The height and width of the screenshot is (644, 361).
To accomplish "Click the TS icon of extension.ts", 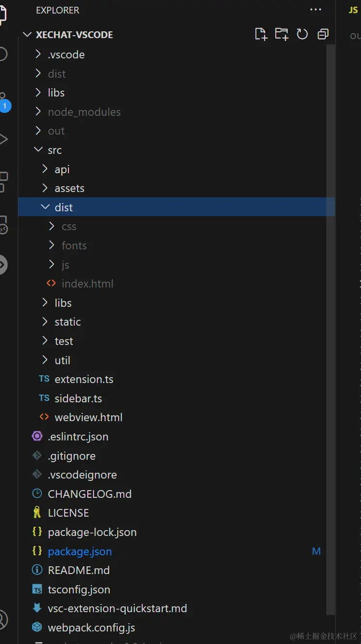I will tap(44, 379).
